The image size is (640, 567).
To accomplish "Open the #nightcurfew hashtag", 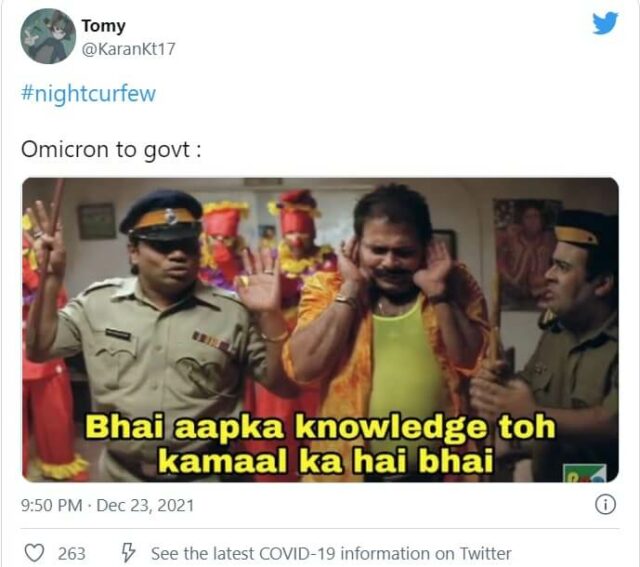I will [x=89, y=93].
